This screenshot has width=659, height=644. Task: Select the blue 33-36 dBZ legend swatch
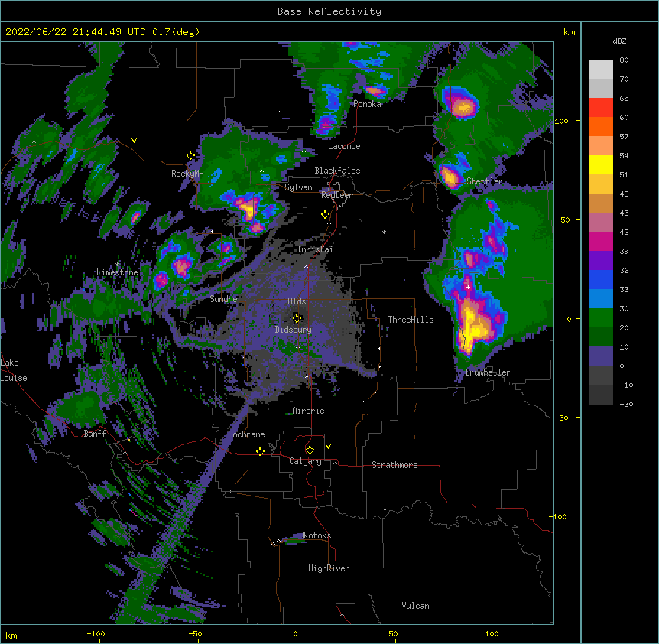(601, 280)
